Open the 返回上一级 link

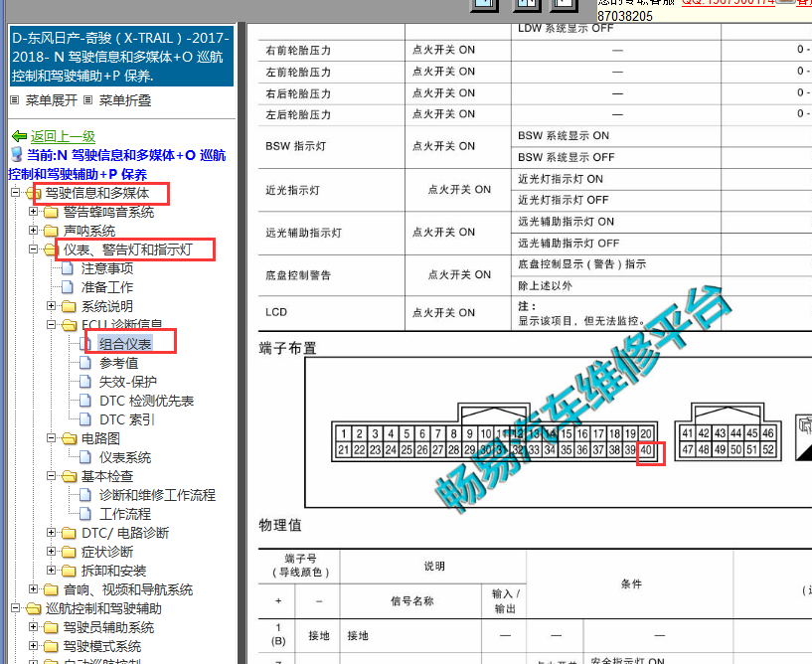[63, 136]
